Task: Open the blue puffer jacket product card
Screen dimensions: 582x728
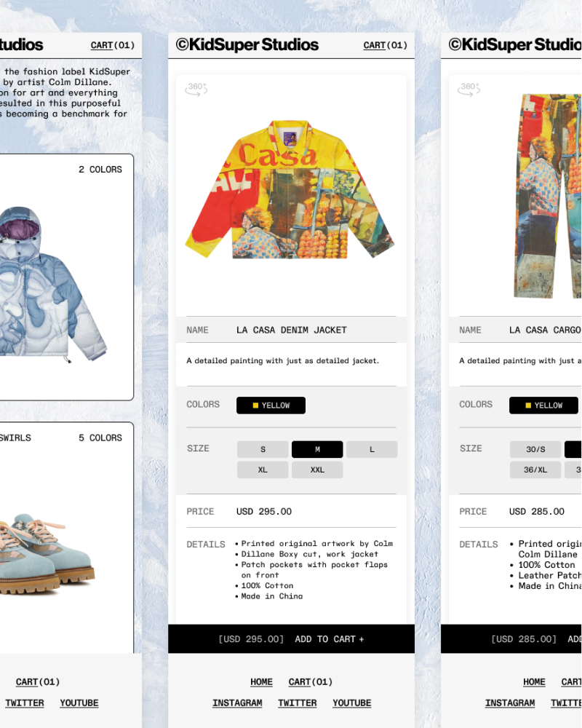Action: 66,277
